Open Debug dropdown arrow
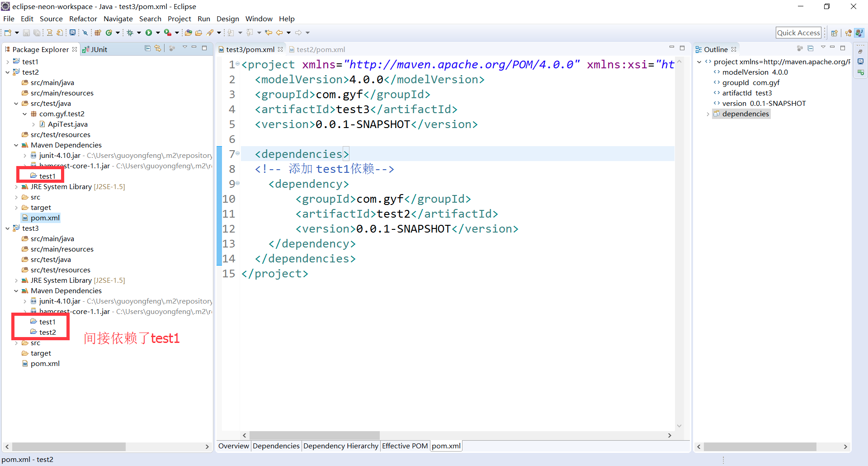 coord(139,33)
